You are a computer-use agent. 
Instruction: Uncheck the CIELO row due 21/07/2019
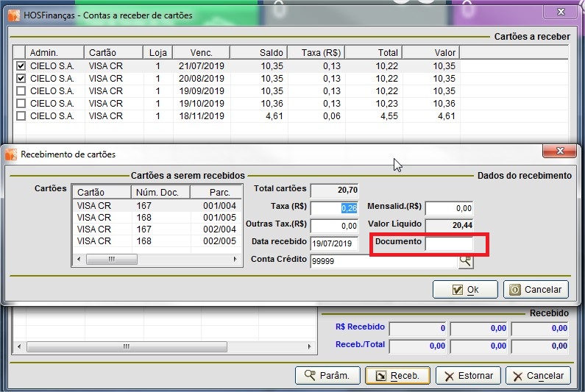pos(21,66)
